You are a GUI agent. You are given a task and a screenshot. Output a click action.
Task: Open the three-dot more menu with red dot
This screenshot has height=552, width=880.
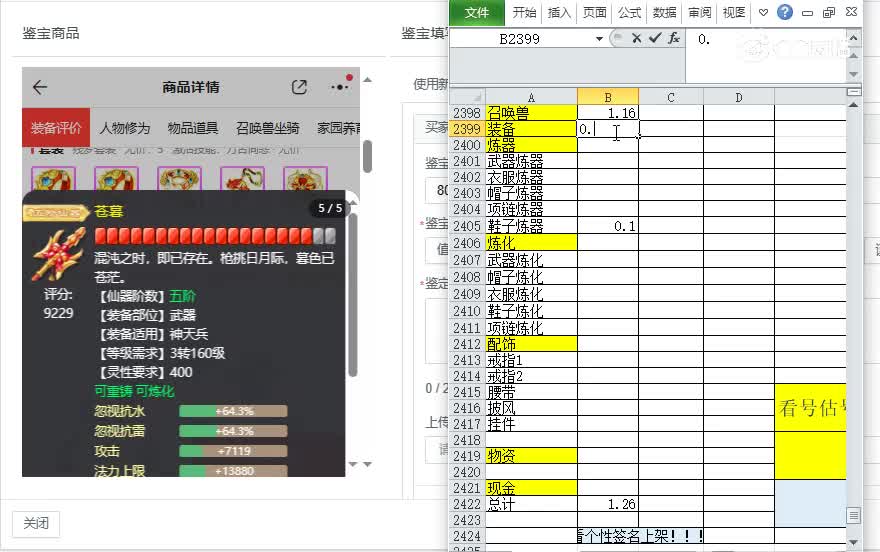tap(341, 85)
